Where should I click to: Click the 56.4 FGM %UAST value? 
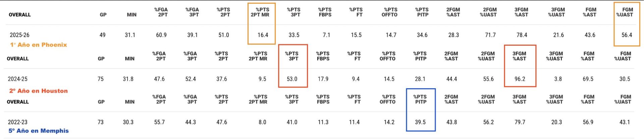(x=627, y=35)
